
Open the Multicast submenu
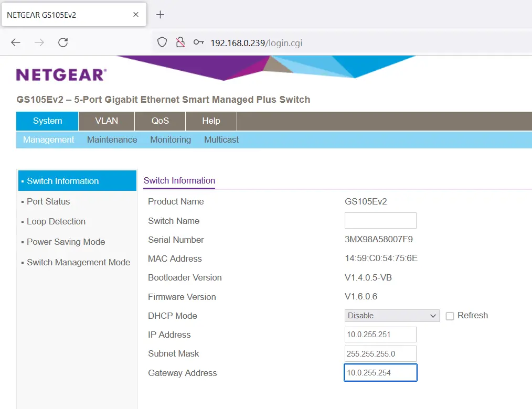221,139
